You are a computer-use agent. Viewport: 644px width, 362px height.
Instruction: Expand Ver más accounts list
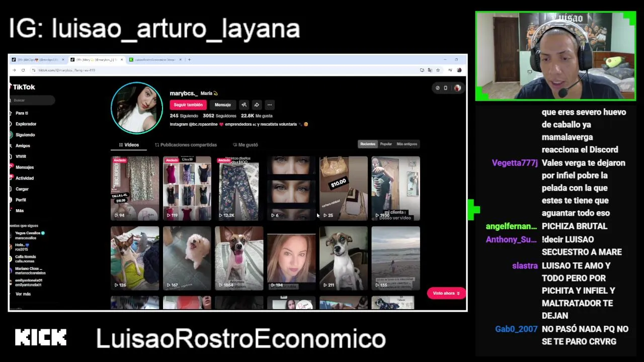click(x=23, y=294)
